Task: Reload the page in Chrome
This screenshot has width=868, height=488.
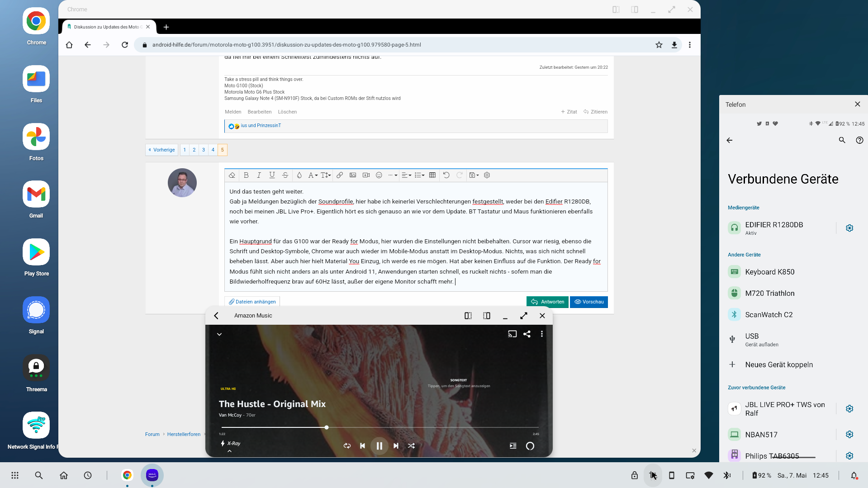Action: tap(125, 45)
